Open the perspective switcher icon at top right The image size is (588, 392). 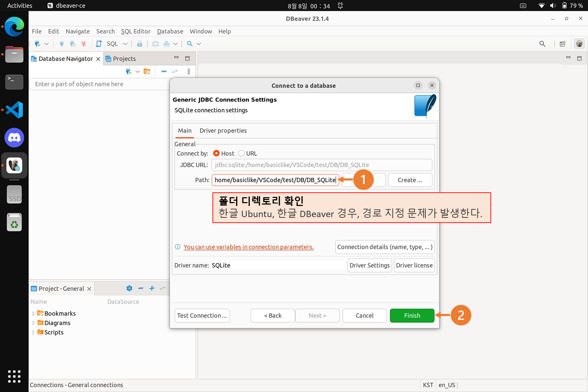563,44
